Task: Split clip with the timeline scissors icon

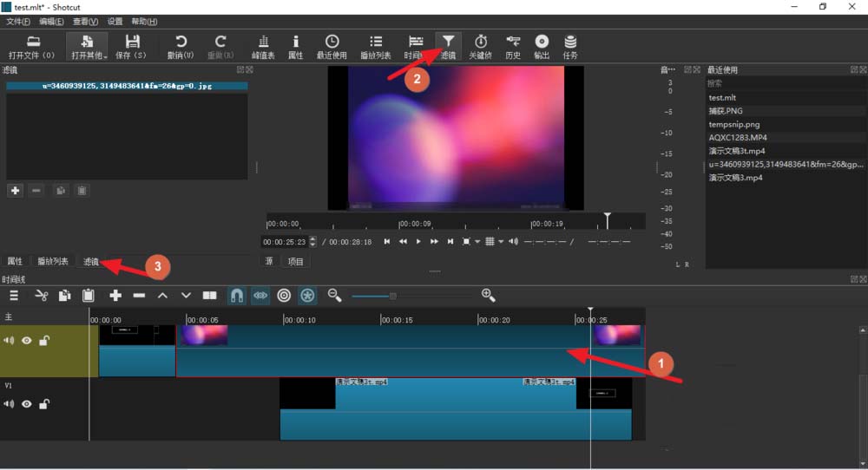Action: (40, 296)
